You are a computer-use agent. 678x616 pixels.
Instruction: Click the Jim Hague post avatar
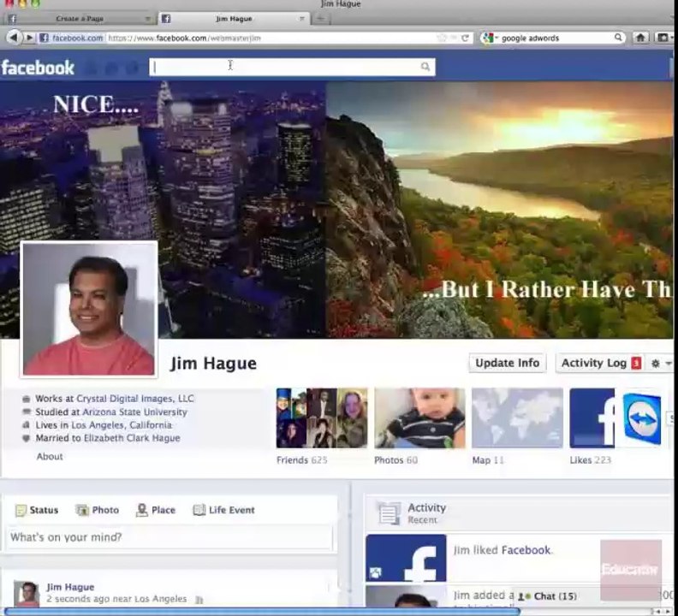[26, 594]
